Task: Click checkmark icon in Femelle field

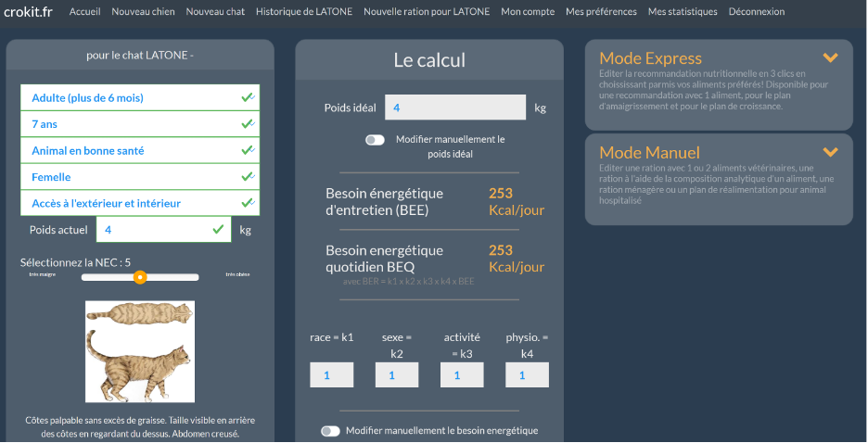Action: point(247,176)
